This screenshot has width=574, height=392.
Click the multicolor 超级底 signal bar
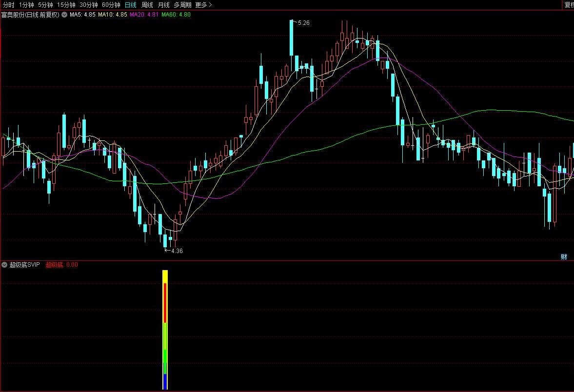point(165,330)
